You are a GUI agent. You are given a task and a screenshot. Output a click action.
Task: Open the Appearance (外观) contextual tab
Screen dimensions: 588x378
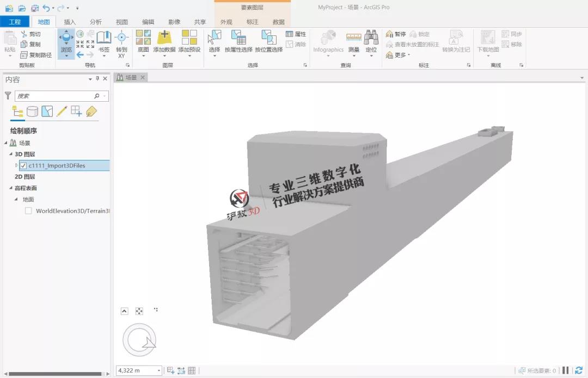[x=226, y=22]
